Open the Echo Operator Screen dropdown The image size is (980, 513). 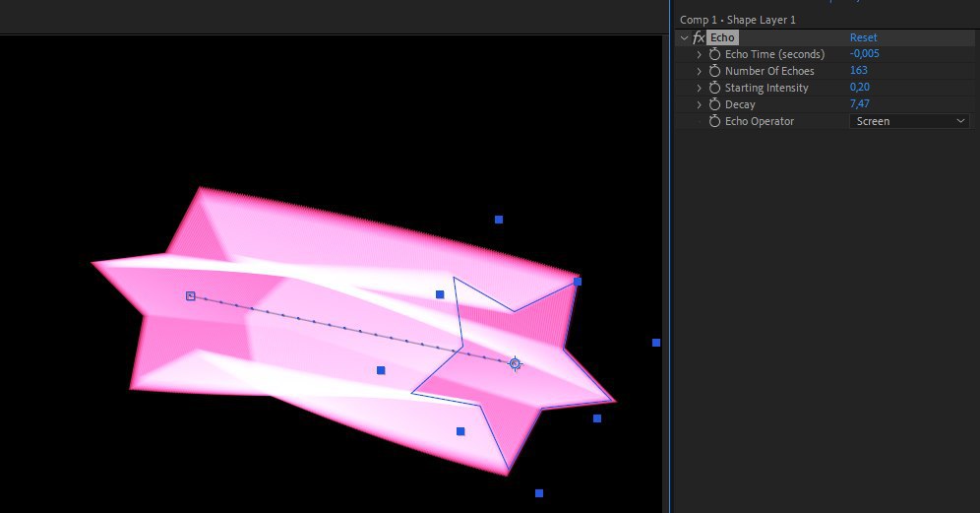[x=909, y=121]
